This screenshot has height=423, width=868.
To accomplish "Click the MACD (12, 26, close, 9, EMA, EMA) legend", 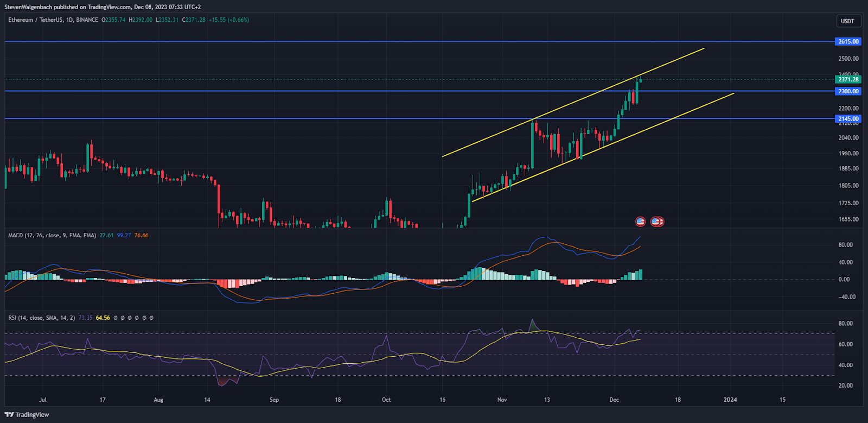I will [x=52, y=236].
